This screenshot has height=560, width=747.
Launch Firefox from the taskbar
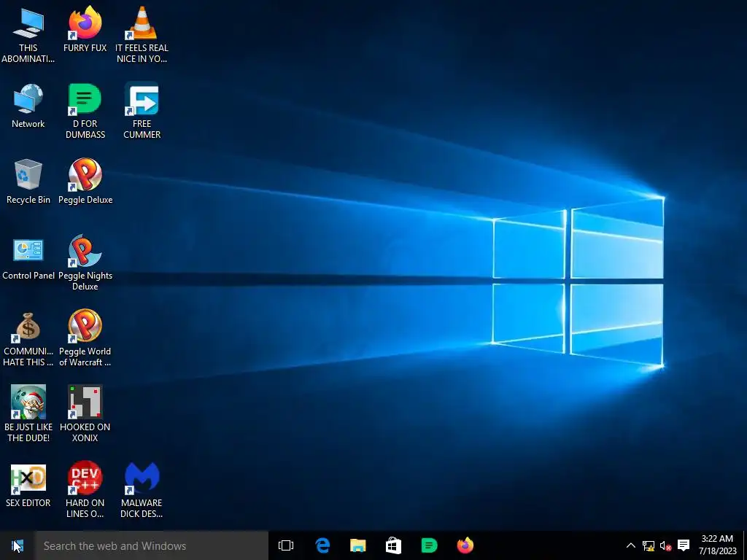tap(465, 545)
